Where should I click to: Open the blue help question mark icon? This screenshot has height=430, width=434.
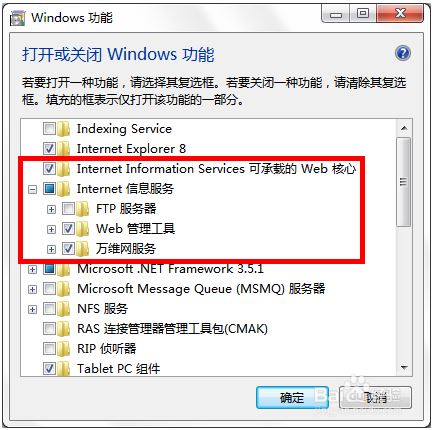point(403,53)
